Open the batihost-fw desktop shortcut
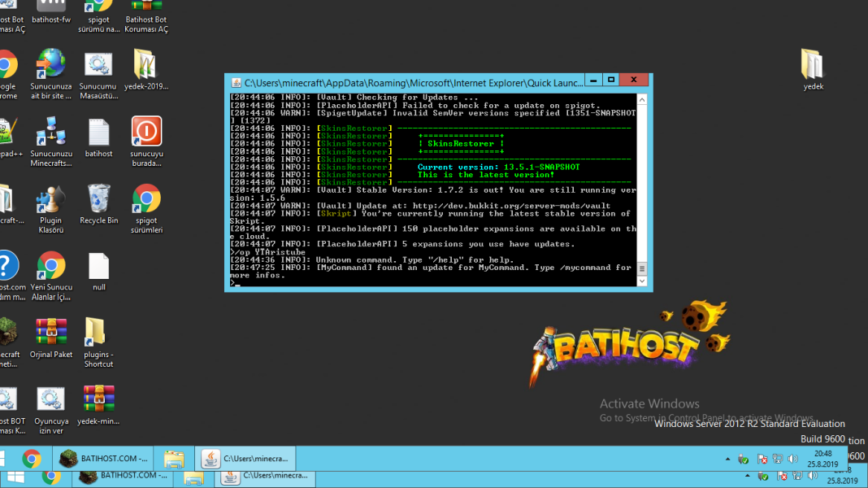 [x=51, y=12]
